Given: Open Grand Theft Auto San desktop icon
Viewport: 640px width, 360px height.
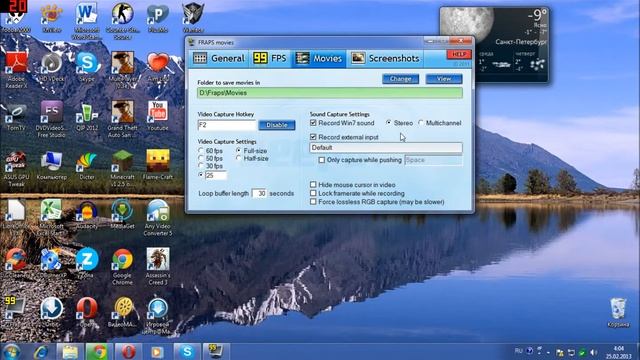Looking at the screenshot, I should [x=122, y=119].
